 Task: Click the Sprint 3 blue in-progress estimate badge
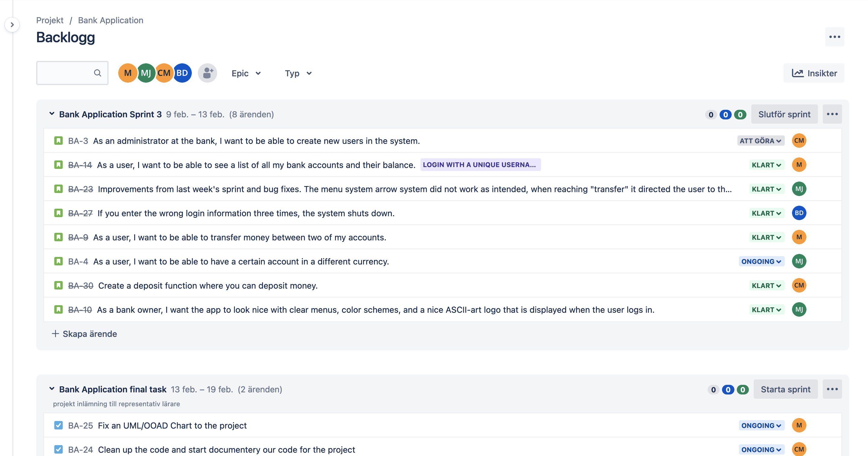point(725,115)
